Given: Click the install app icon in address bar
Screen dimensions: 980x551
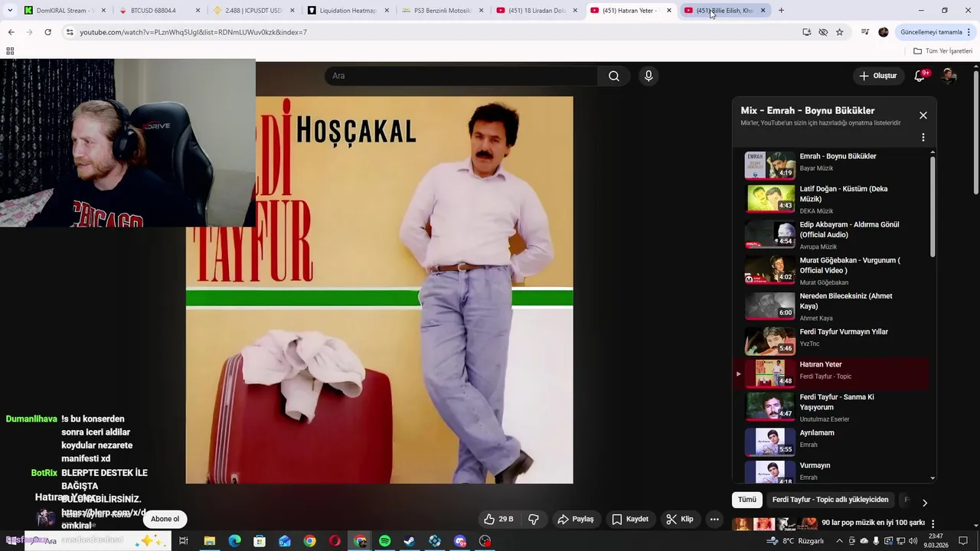Looking at the screenshot, I should click(806, 32).
